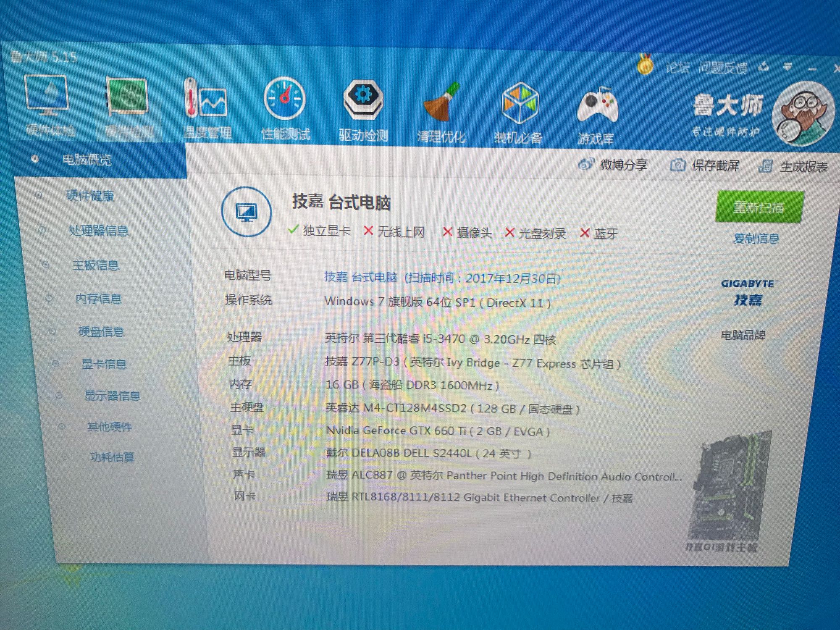Select 其他硬件 sidebar item
This screenshot has height=630, width=840.
click(x=109, y=427)
